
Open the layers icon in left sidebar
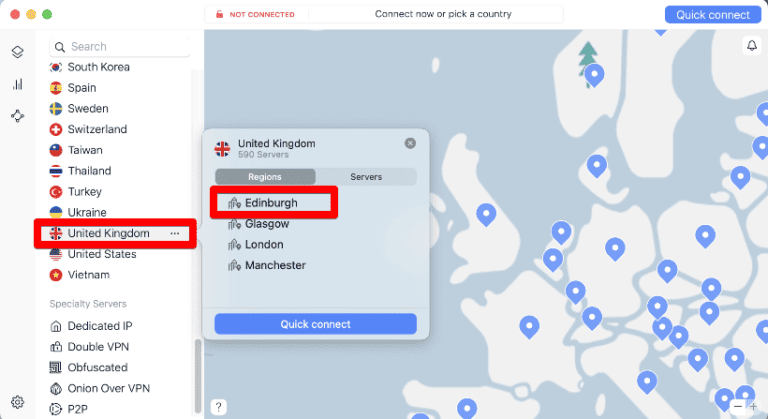click(17, 52)
